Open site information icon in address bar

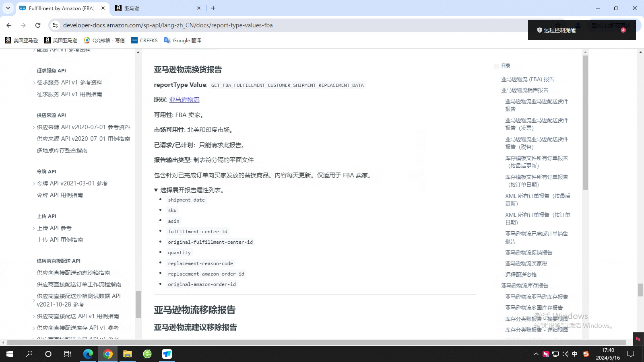coord(55,25)
